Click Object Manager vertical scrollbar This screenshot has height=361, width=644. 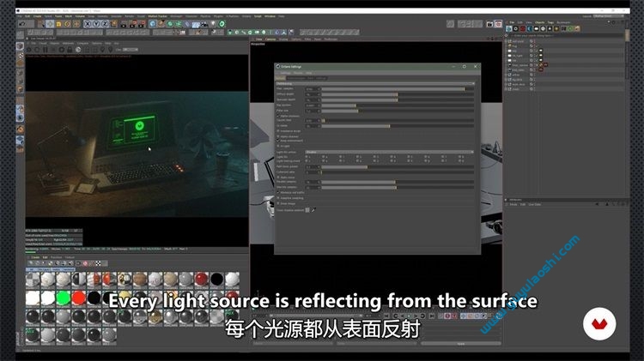point(627,35)
